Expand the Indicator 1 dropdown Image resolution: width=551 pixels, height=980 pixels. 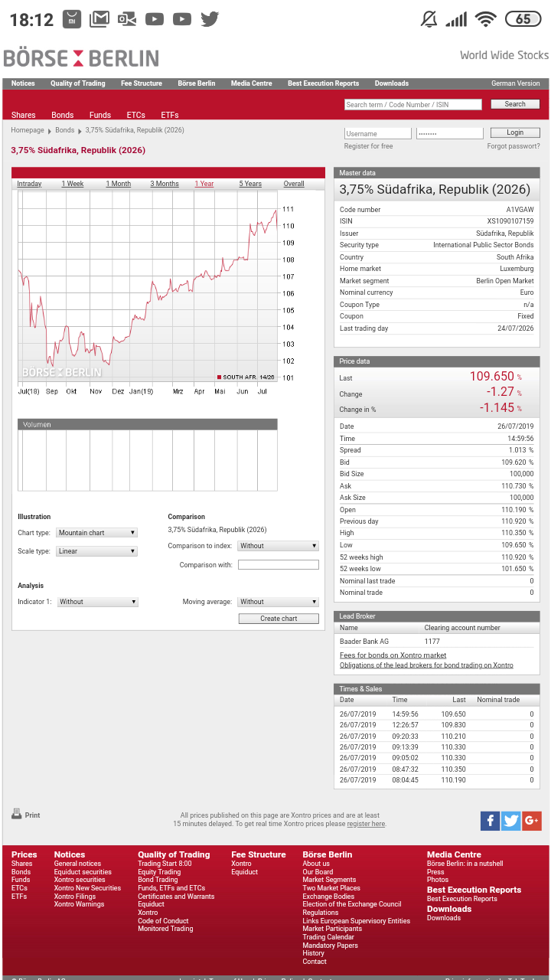pyautogui.click(x=97, y=602)
